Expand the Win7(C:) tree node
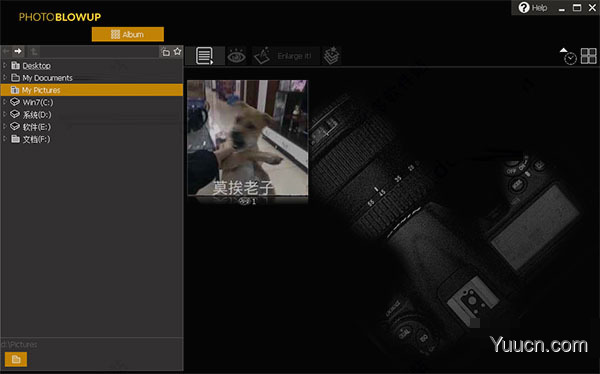This screenshot has width=600, height=374. 5,102
